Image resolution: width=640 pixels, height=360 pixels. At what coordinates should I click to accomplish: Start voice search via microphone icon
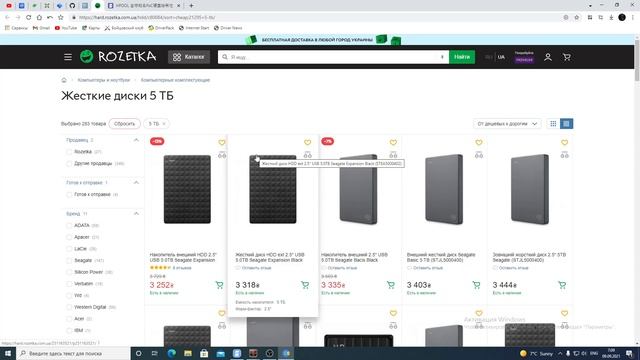pos(442,57)
